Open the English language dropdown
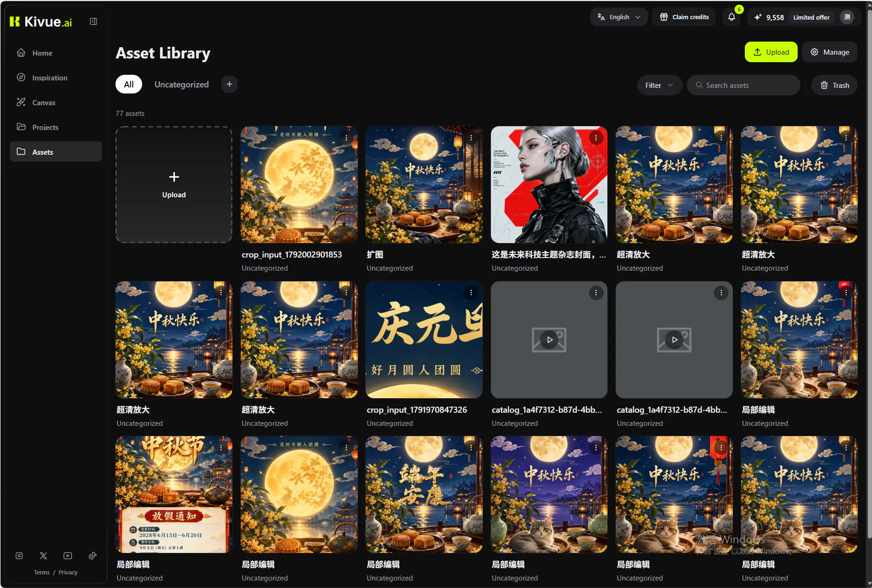The image size is (872, 588). (619, 17)
